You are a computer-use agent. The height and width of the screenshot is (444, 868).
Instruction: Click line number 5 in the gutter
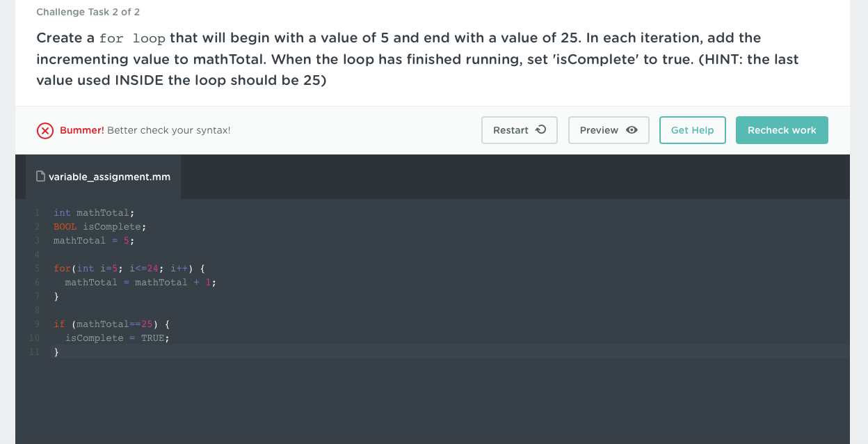(36, 269)
